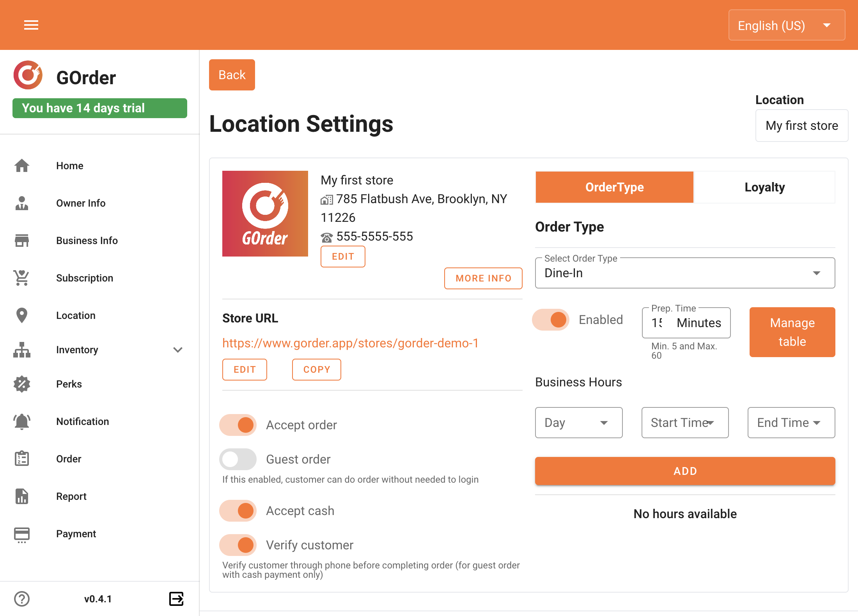Open the End Time dropdown
858x616 pixels.
coord(791,423)
